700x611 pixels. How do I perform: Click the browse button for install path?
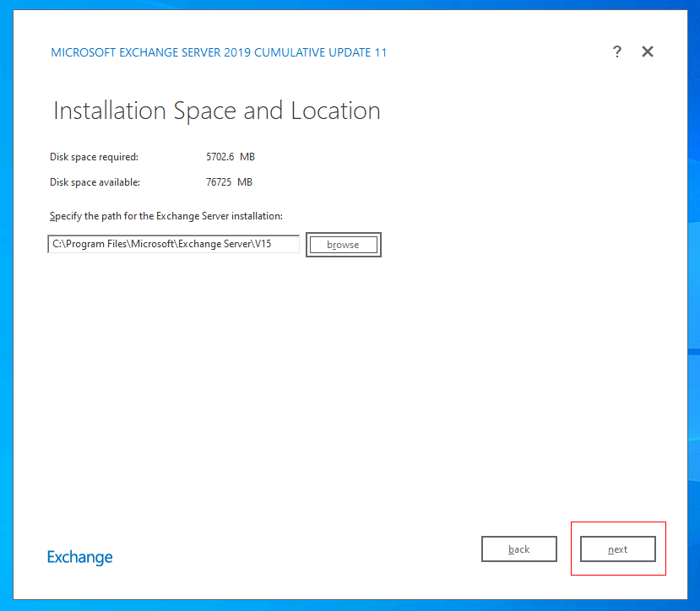[344, 245]
